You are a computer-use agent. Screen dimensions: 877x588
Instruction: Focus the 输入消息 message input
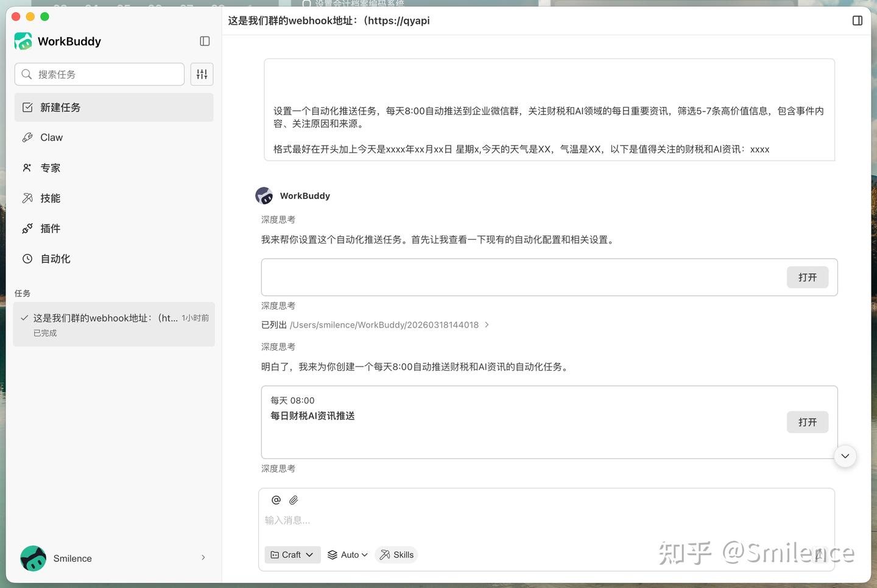[546, 520]
